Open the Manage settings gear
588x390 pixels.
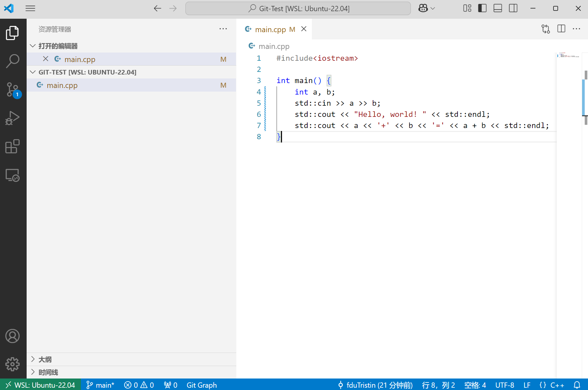click(x=13, y=364)
